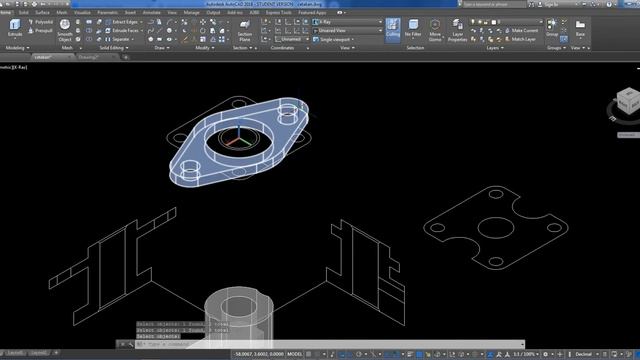Select the Polysolid tool
The width and height of the screenshot is (640, 360).
tap(40, 22)
